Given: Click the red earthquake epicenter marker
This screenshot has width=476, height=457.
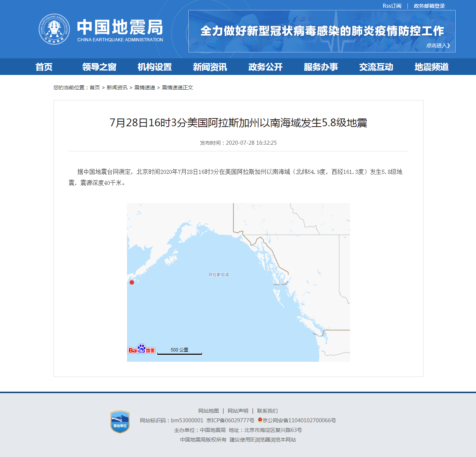Looking at the screenshot, I should coord(132,282).
